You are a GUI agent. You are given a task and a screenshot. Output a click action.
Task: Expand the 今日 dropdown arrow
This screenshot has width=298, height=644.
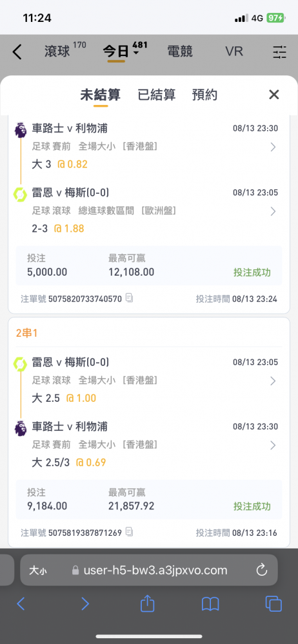(135, 53)
